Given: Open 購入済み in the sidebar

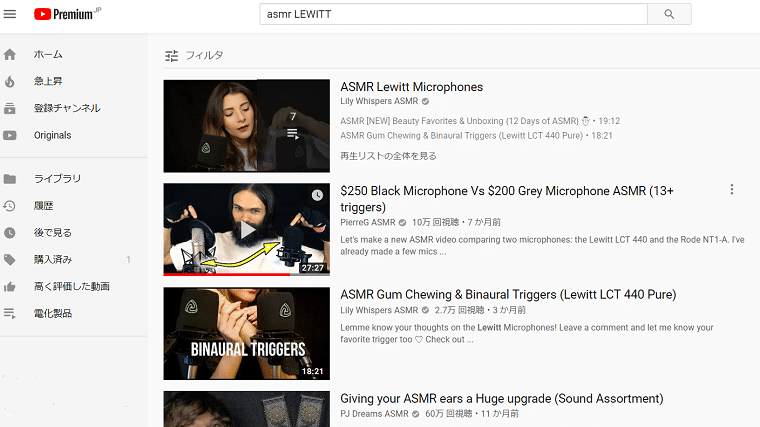Looking at the screenshot, I should click(x=53, y=260).
